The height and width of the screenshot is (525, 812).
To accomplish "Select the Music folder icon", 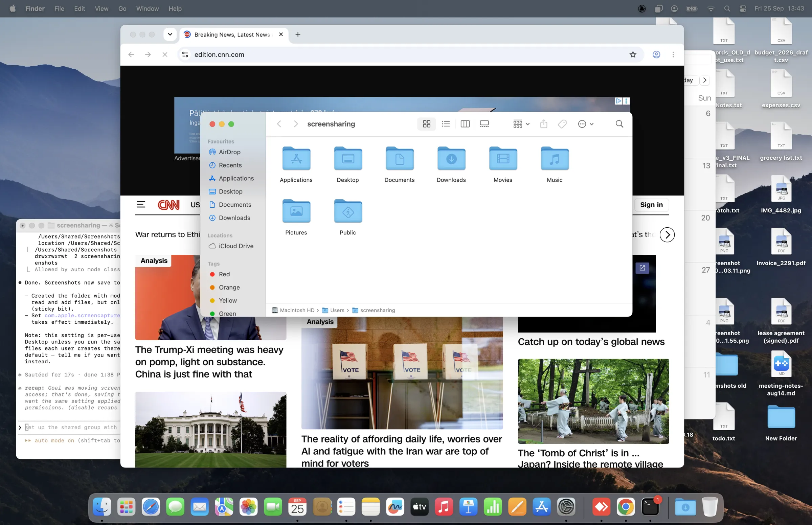I will pos(555,158).
